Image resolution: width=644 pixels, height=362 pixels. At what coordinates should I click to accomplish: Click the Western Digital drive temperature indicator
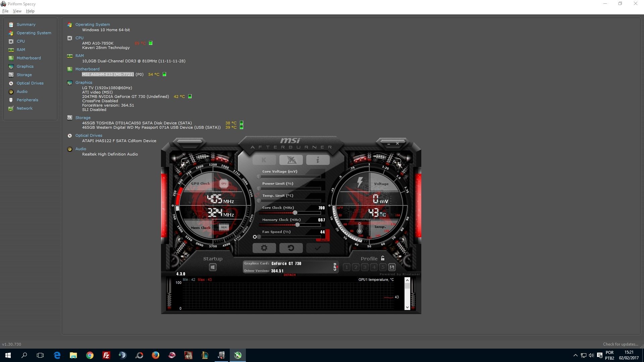point(241,127)
